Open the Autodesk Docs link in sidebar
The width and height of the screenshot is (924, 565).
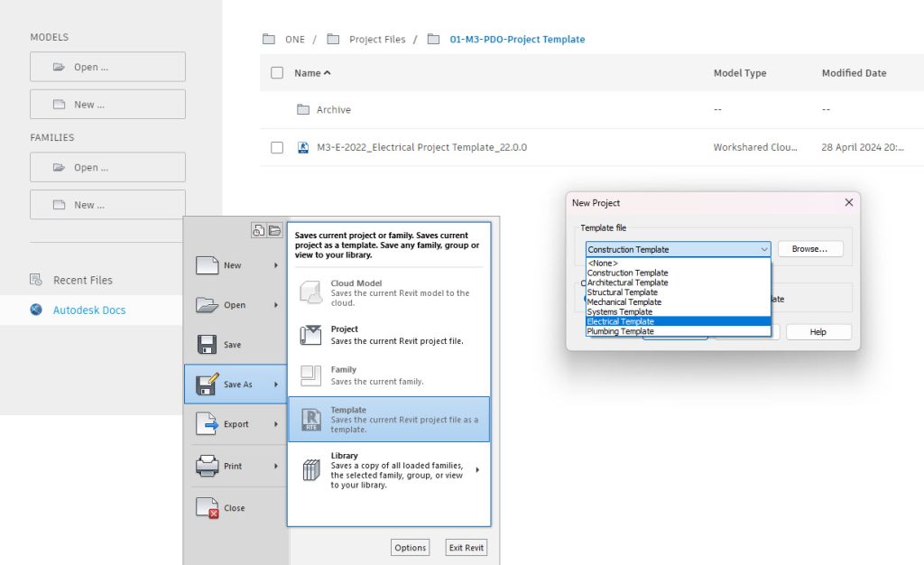pos(89,310)
